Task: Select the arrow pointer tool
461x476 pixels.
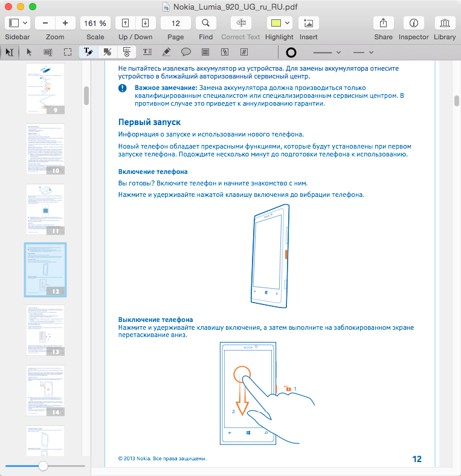Action: (29, 52)
